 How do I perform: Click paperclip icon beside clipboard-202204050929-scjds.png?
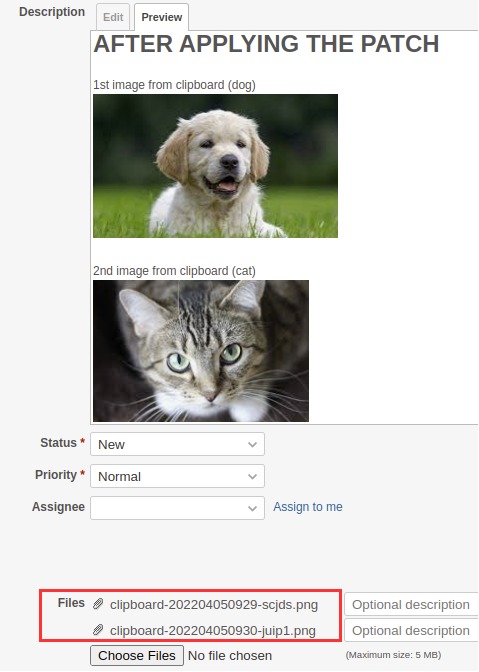(98, 604)
